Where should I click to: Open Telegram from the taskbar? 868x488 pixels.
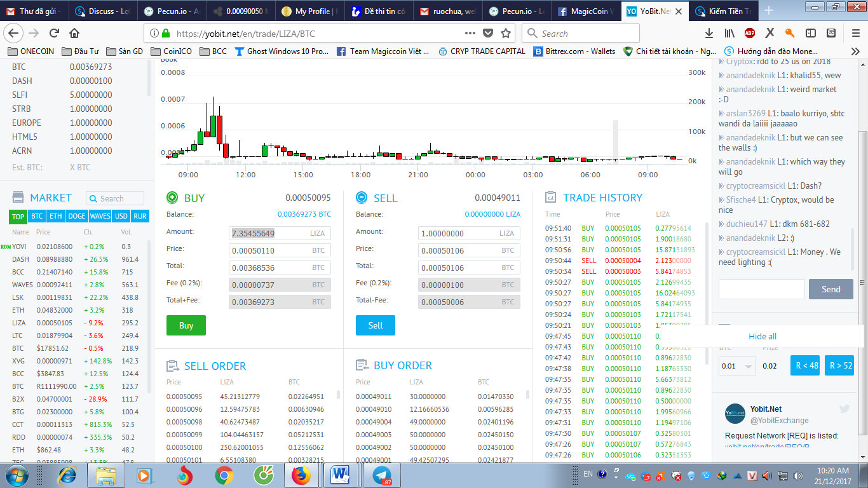point(382,475)
